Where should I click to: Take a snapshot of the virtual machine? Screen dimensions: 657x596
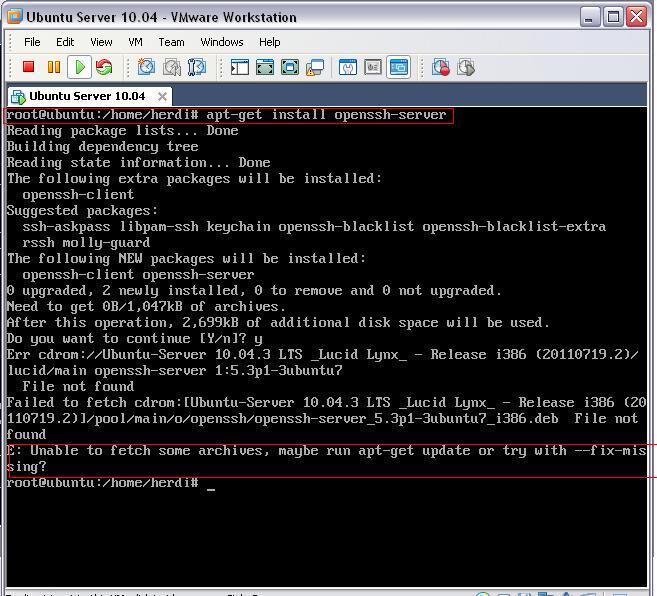(146, 67)
